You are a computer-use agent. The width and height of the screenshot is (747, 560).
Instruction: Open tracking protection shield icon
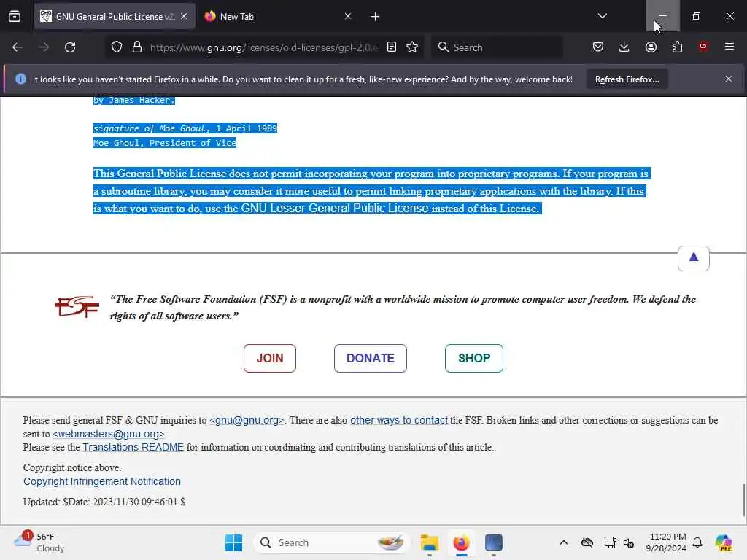click(117, 47)
